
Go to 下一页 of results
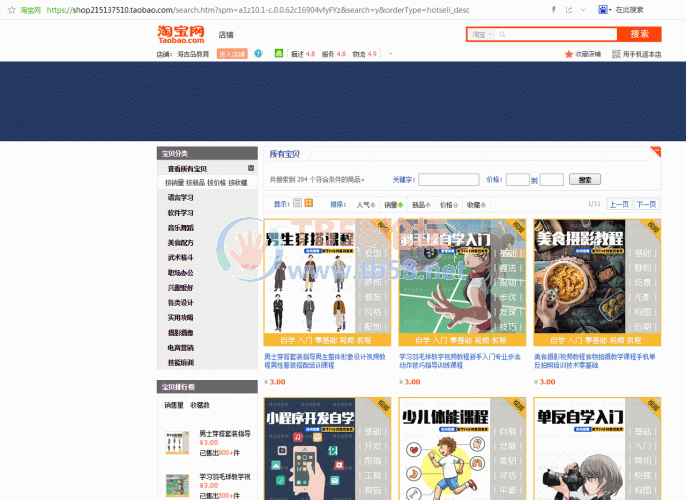646,204
